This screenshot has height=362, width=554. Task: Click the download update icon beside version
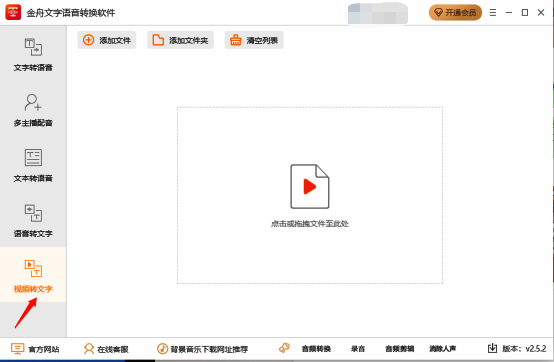coord(492,349)
